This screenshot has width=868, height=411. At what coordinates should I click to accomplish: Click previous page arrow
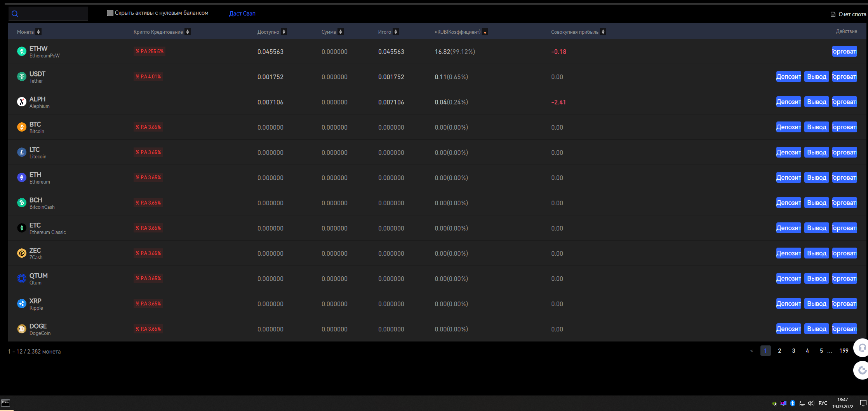[x=751, y=351]
